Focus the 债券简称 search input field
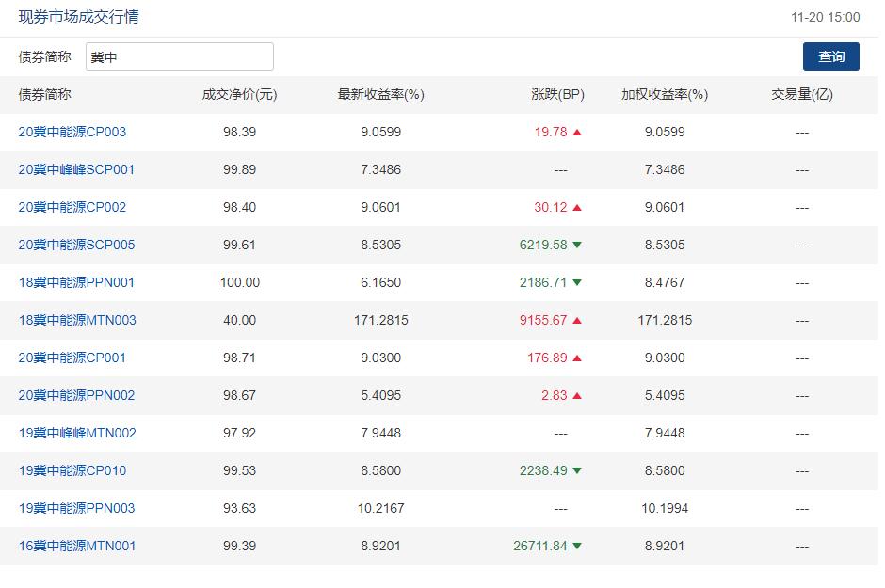This screenshot has width=885, height=588. tap(179, 56)
